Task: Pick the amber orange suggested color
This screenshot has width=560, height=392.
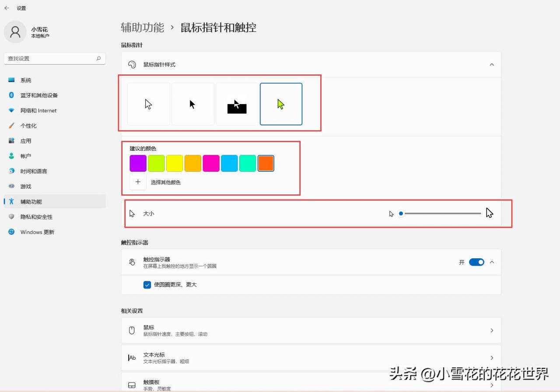Action: (x=193, y=163)
